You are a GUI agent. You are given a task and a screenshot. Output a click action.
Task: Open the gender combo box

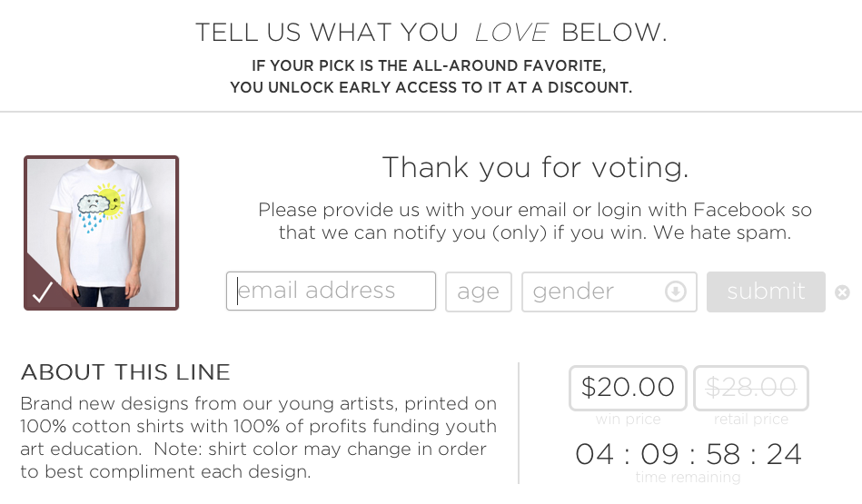(x=609, y=292)
